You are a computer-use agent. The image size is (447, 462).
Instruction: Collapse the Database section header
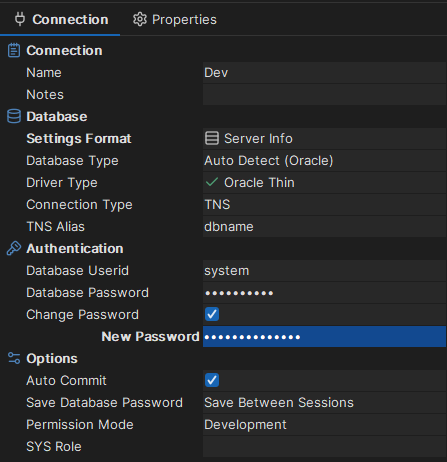pyautogui.click(x=57, y=116)
